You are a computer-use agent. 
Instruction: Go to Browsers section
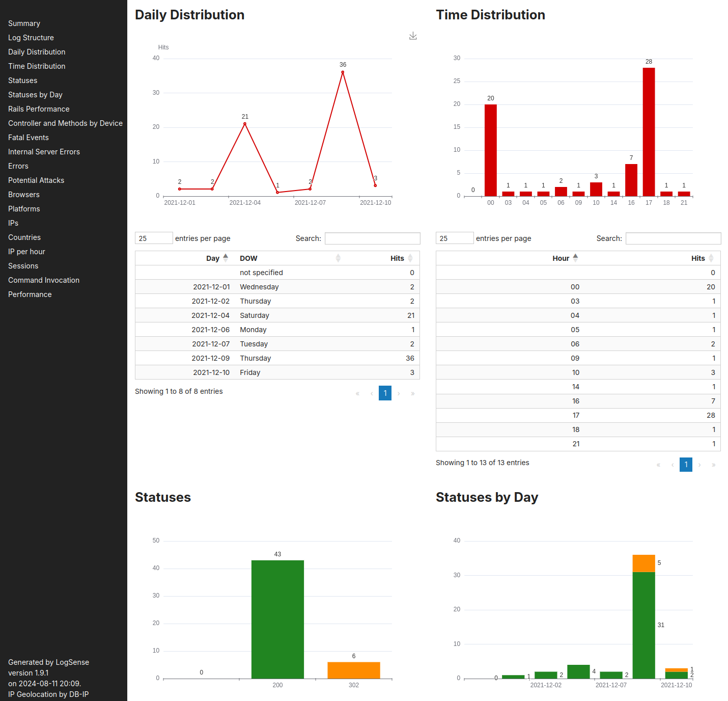click(x=24, y=195)
